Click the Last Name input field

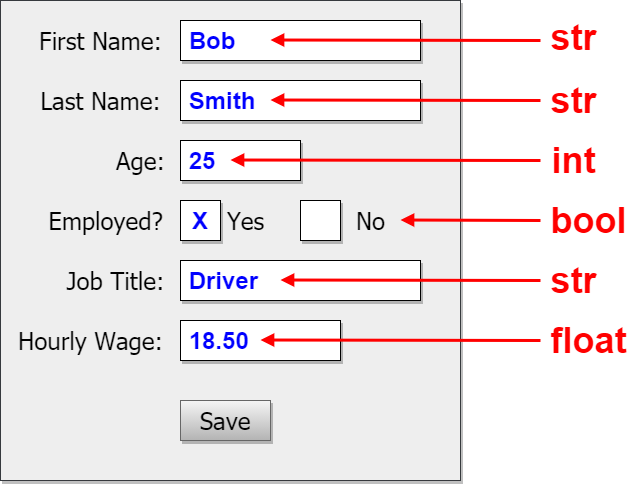pyautogui.click(x=300, y=100)
